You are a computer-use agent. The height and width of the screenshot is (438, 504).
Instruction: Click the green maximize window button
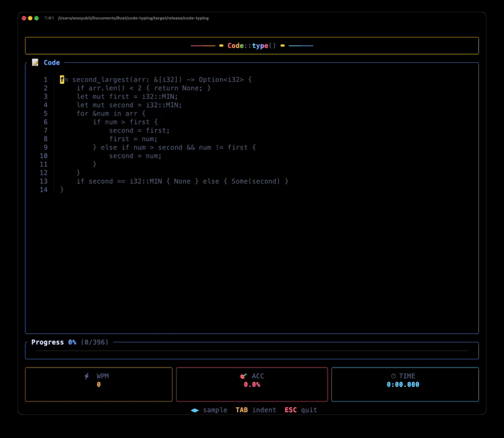click(x=37, y=18)
